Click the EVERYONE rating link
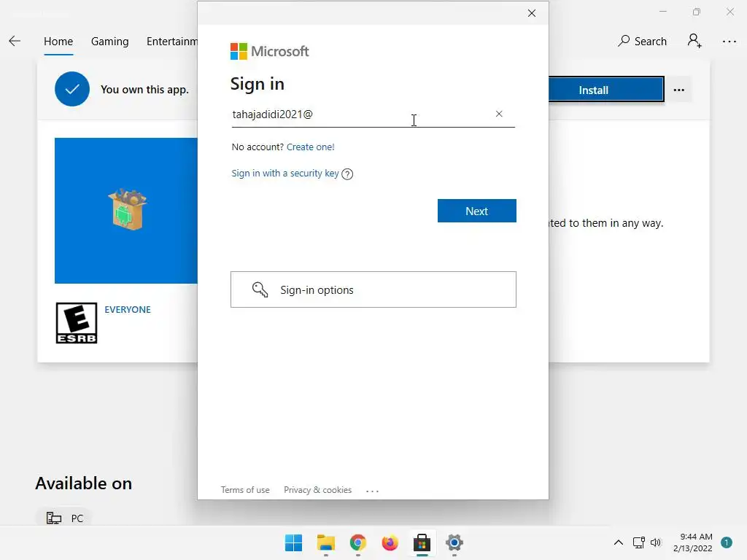The image size is (747, 560). click(128, 309)
